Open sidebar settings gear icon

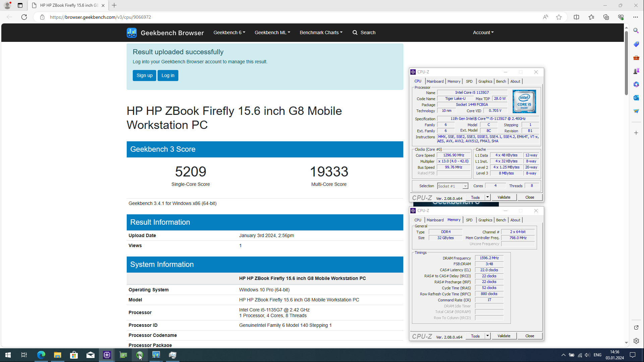636,341
